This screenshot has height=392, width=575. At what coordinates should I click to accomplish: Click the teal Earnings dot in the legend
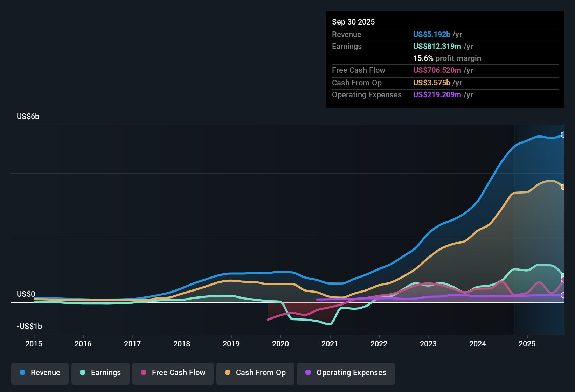click(83, 373)
